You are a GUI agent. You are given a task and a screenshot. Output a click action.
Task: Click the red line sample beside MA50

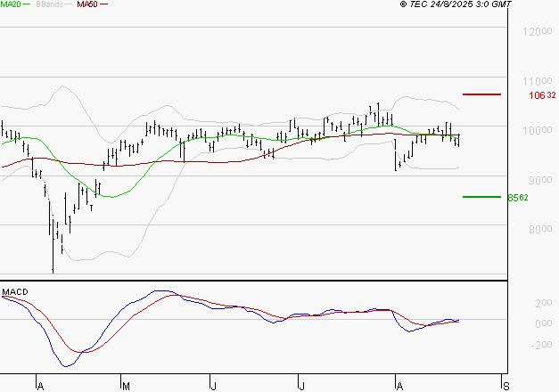point(103,4)
